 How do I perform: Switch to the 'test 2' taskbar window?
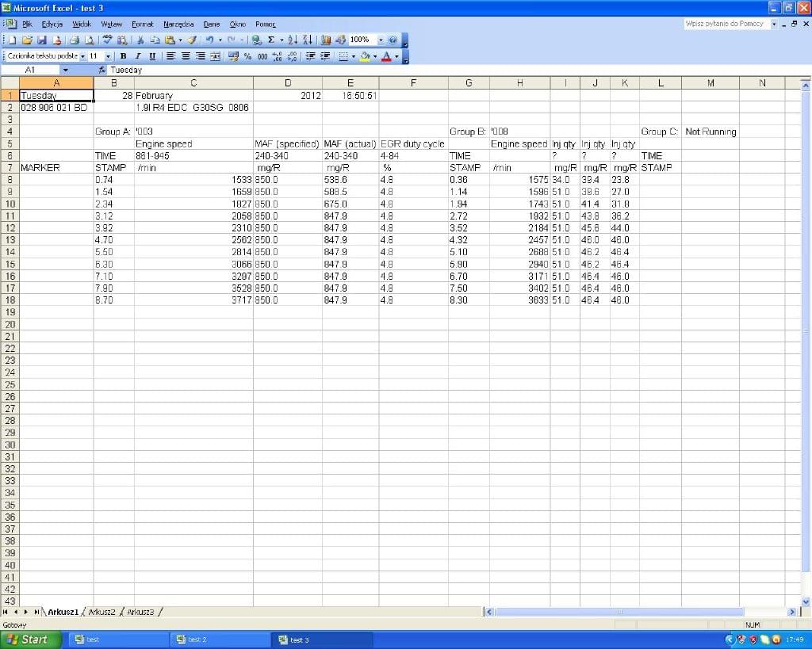point(220,640)
